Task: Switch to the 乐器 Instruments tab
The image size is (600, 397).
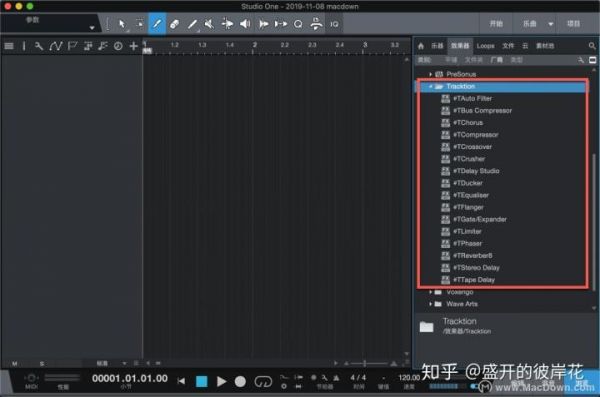Action: (x=437, y=46)
